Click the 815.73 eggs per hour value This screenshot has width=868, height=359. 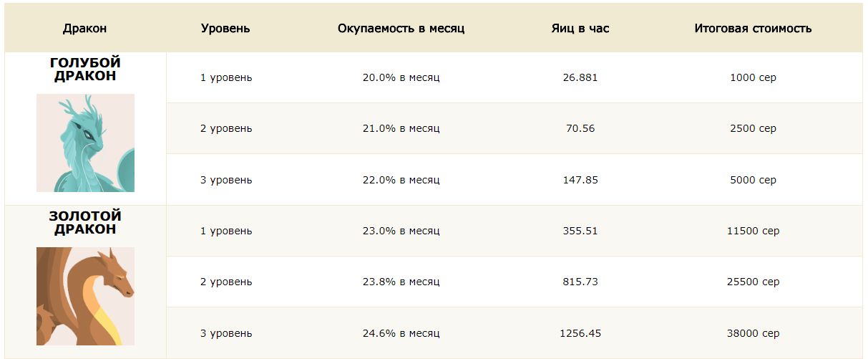(x=580, y=282)
